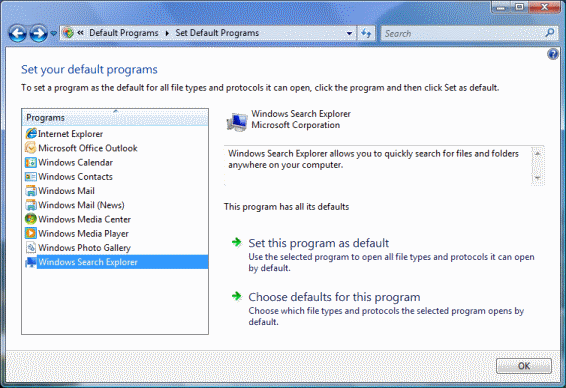Image resolution: width=566 pixels, height=388 pixels.
Task: Click the Windows Calendar icon
Action: click(x=31, y=162)
